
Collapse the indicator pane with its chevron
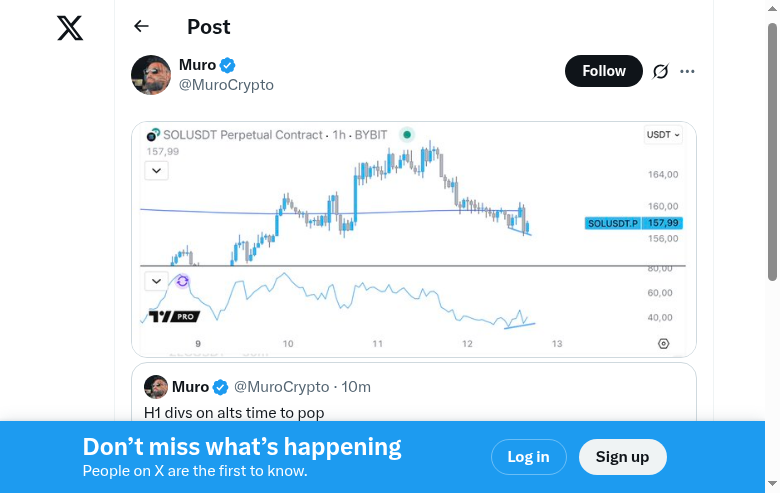coord(157,281)
